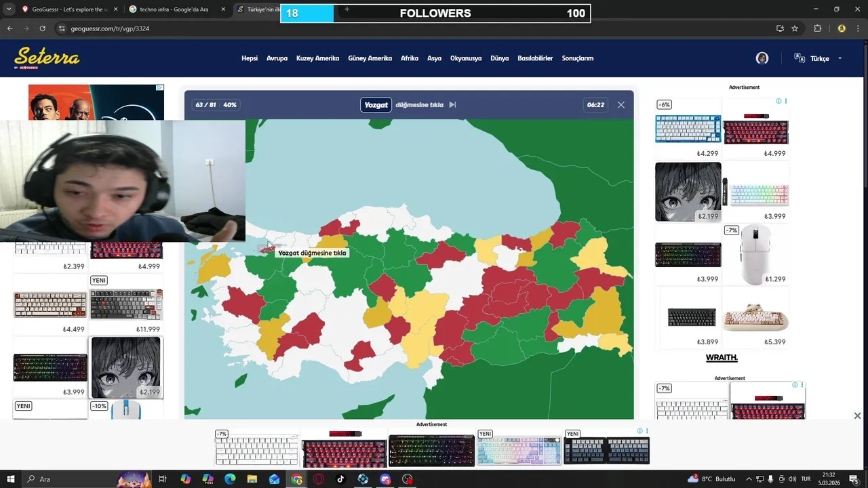Open the Asya menu item
The height and width of the screenshot is (488, 868).
point(434,58)
